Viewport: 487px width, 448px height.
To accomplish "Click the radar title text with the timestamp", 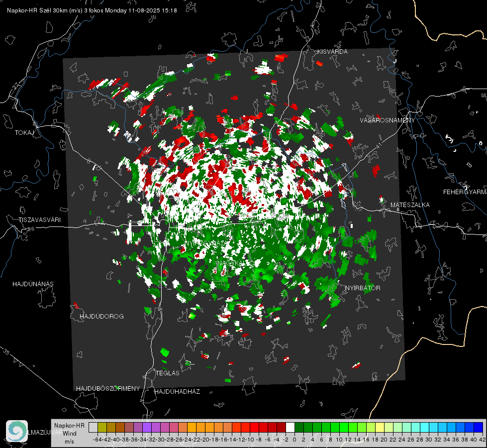I will click(92, 10).
